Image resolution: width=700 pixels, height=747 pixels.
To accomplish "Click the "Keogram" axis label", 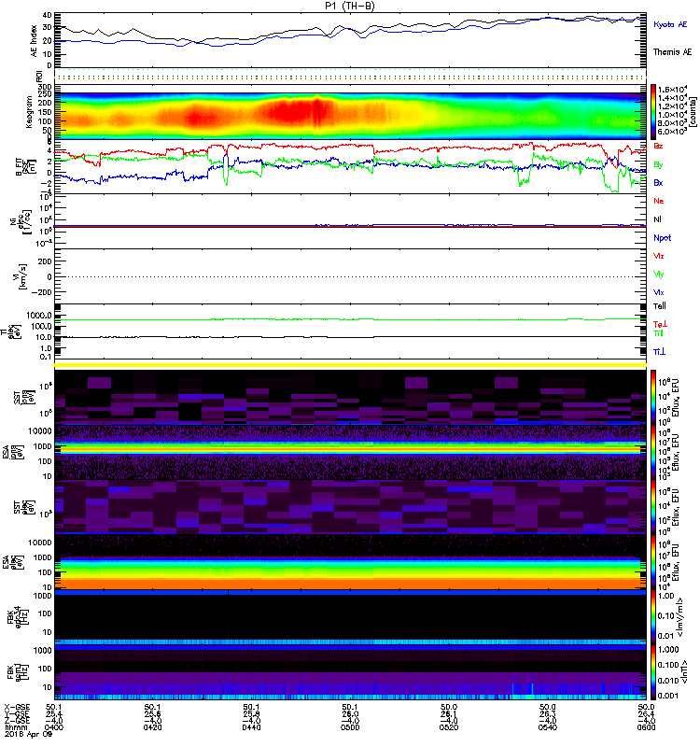I will coord(29,111).
